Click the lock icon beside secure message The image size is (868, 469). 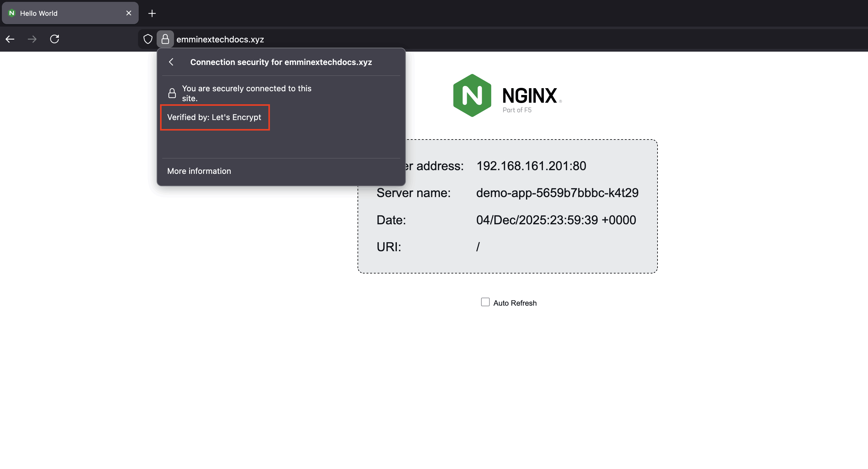(x=172, y=93)
